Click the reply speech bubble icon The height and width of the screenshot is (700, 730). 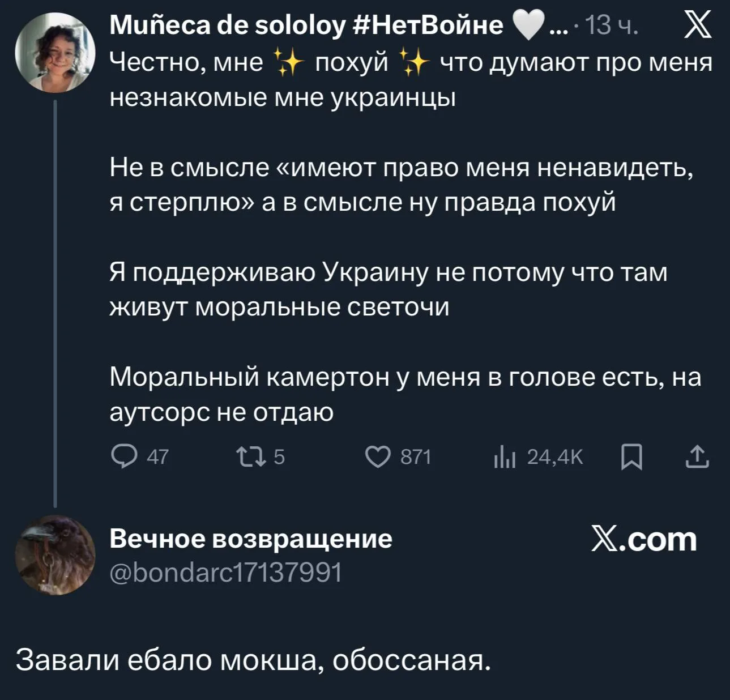click(x=124, y=456)
